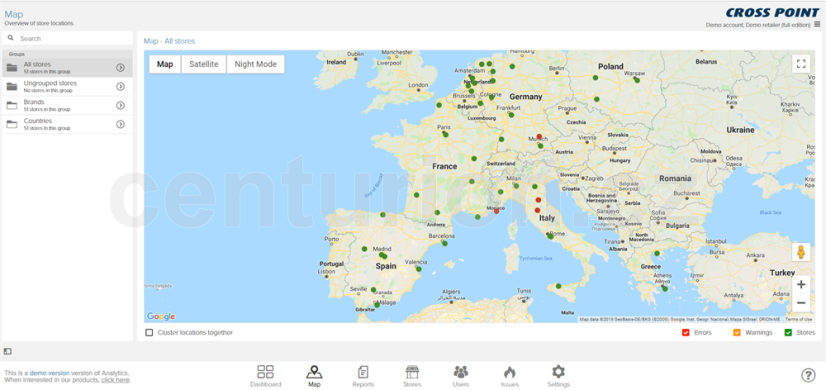Click into the Search field
Screen dimensions: 826x390
coord(67,38)
